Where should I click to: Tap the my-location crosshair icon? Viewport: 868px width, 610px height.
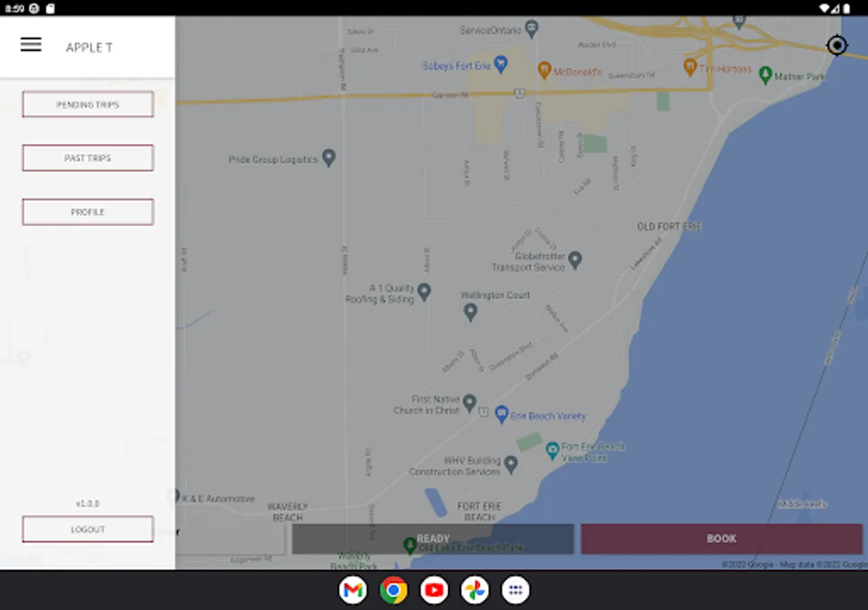(x=837, y=45)
